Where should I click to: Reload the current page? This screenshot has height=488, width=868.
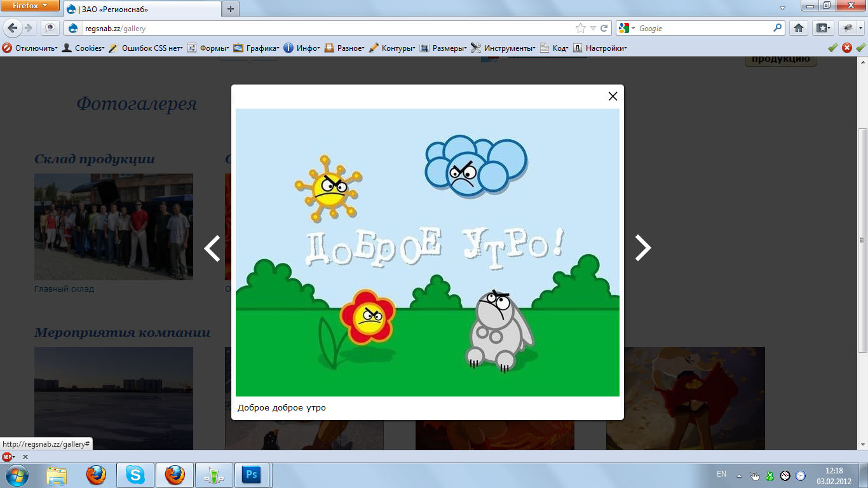click(604, 28)
